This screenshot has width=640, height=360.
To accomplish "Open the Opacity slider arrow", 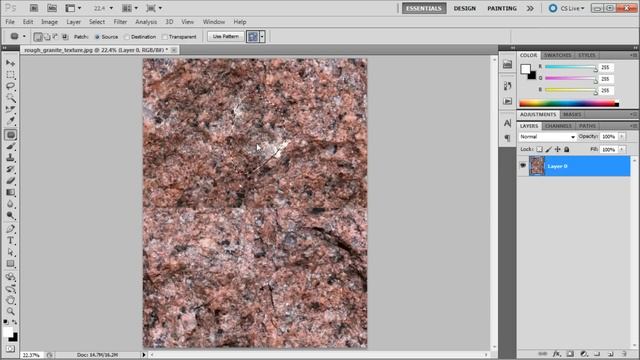I will [x=622, y=137].
